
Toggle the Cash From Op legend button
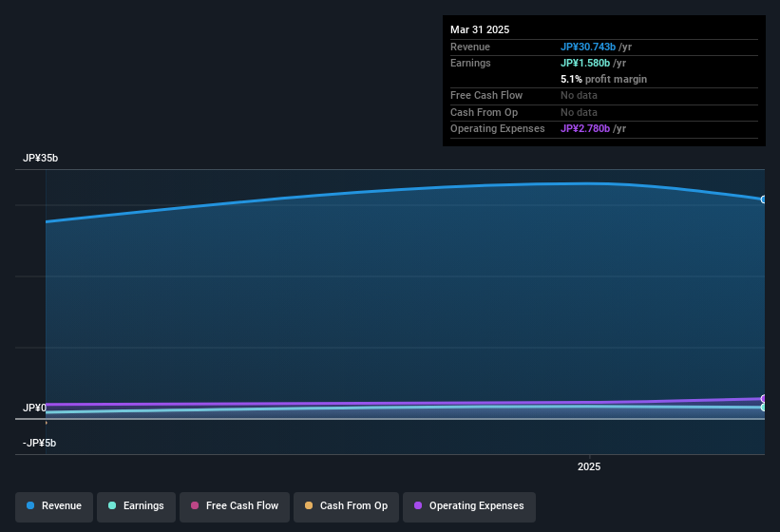(346, 506)
